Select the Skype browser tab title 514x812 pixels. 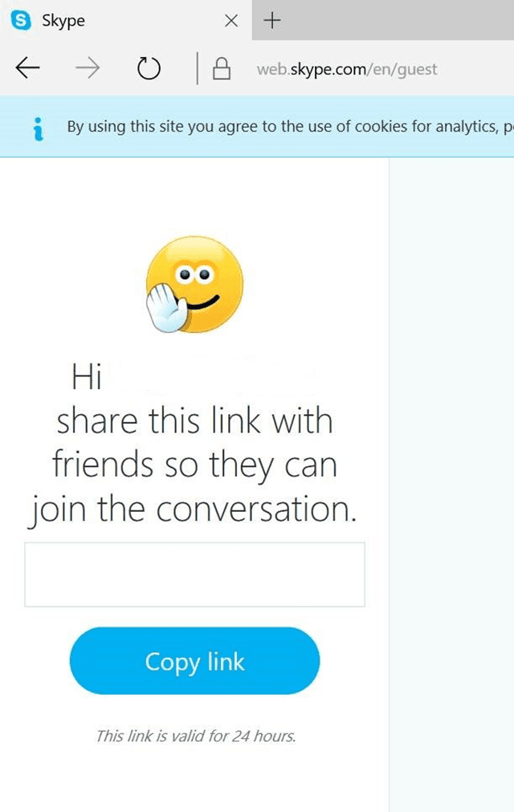(x=63, y=21)
